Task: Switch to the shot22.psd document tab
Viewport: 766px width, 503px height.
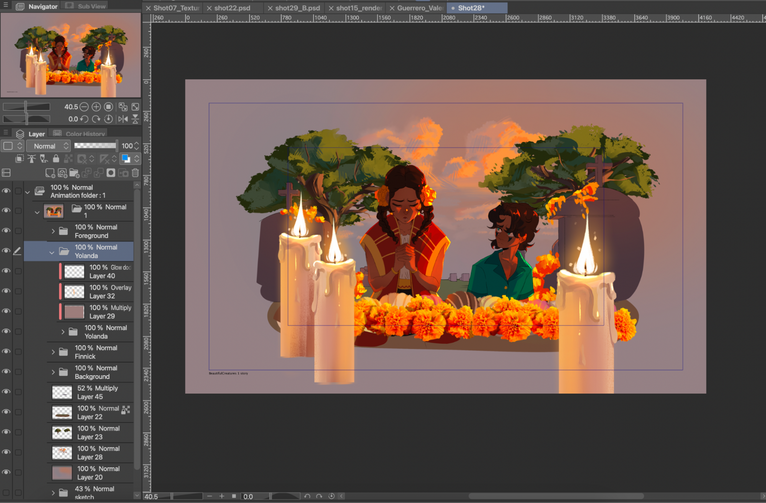Action: pyautogui.click(x=232, y=8)
